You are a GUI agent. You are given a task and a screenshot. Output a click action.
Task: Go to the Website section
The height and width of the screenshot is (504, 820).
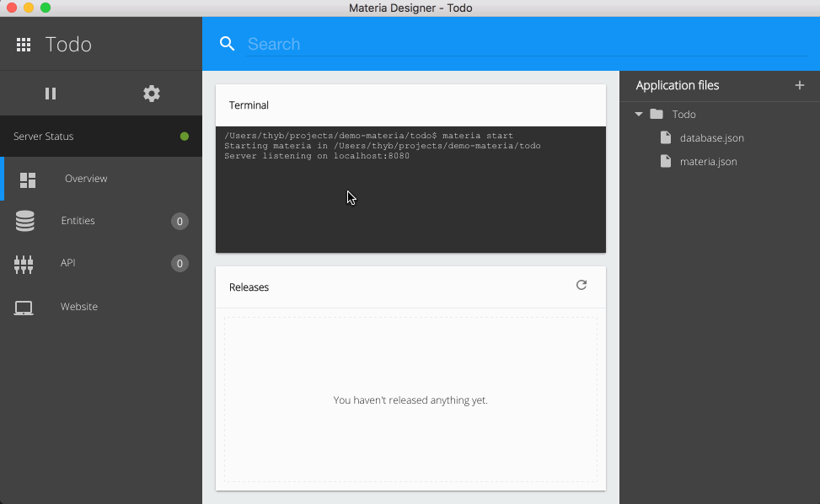(101, 307)
